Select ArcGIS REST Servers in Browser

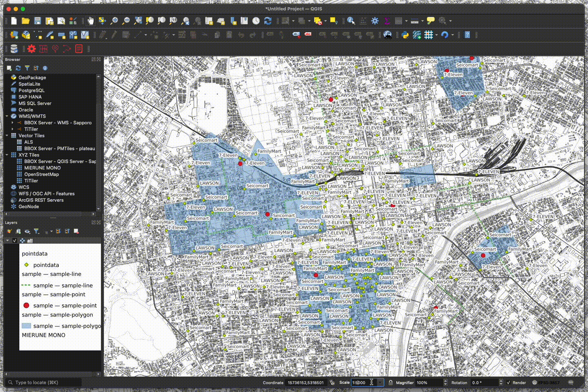[x=41, y=200]
